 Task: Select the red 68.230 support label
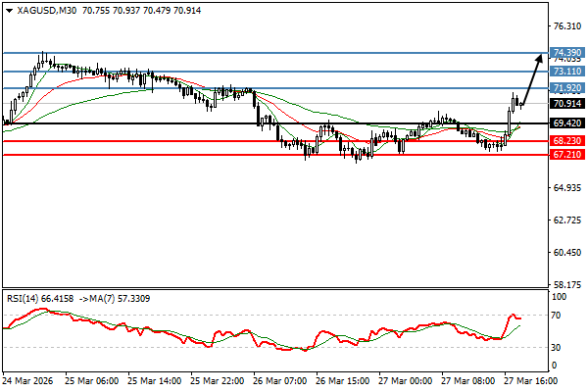tap(567, 141)
